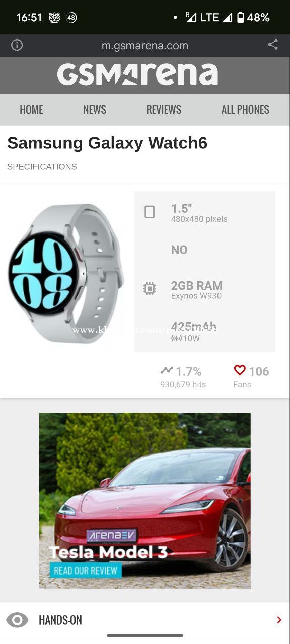Viewport: 290px width, 644px height.
Task: Click the GSMArena logo
Action: point(137,74)
